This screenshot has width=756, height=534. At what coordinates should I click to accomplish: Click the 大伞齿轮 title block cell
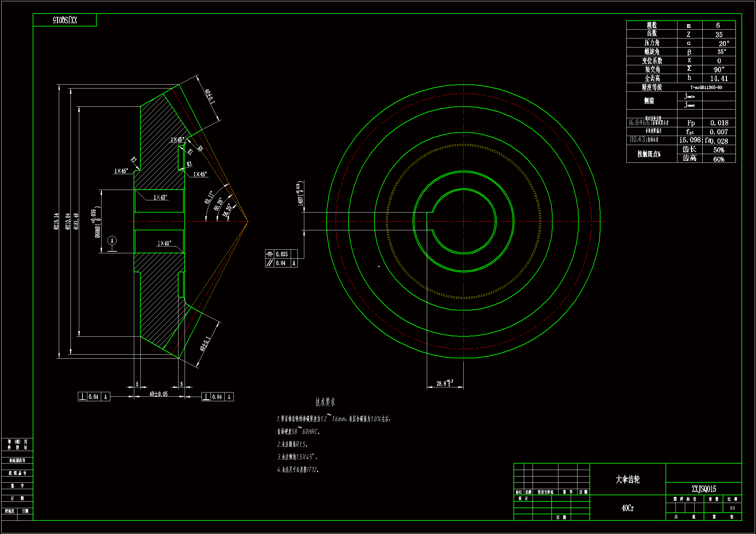point(628,479)
